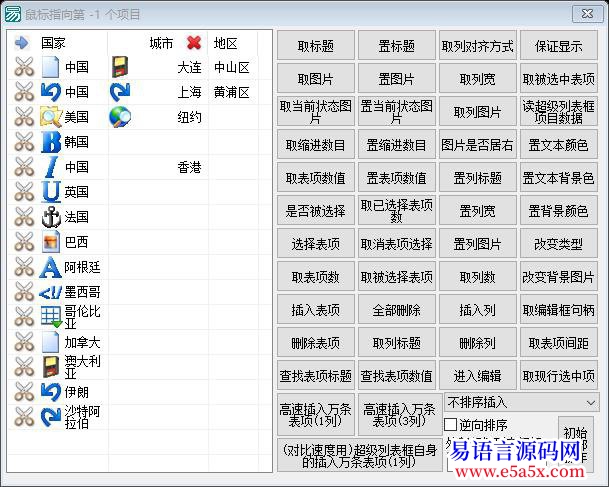
Task: Click the red X icon in 地区 header
Action: pyautogui.click(x=194, y=43)
